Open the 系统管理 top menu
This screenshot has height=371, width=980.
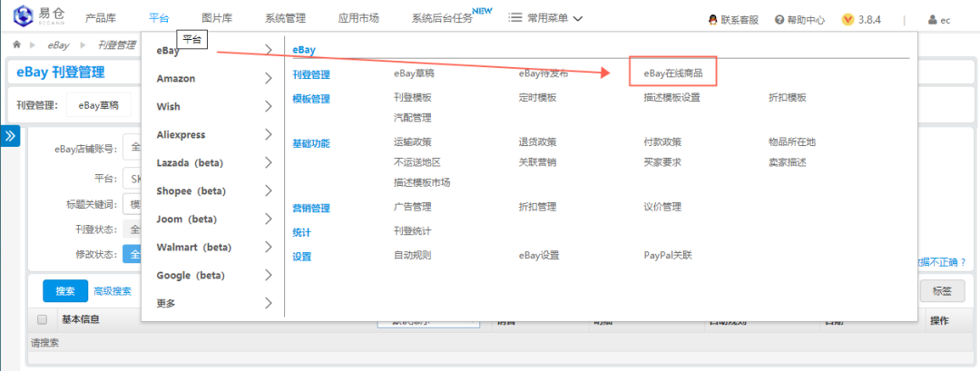(285, 18)
